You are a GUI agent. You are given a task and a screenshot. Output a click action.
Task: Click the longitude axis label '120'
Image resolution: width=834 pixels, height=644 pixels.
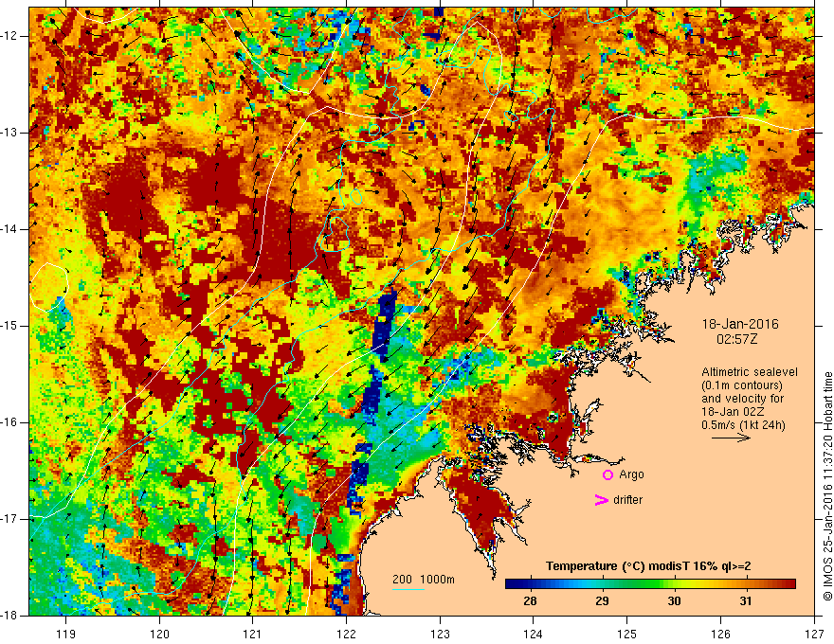coord(159,634)
